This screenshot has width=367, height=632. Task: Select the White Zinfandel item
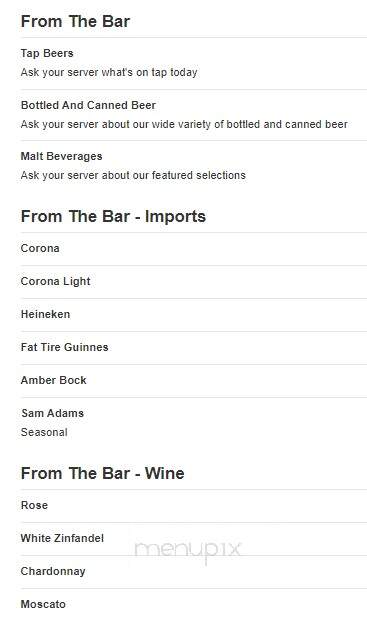[62, 538]
